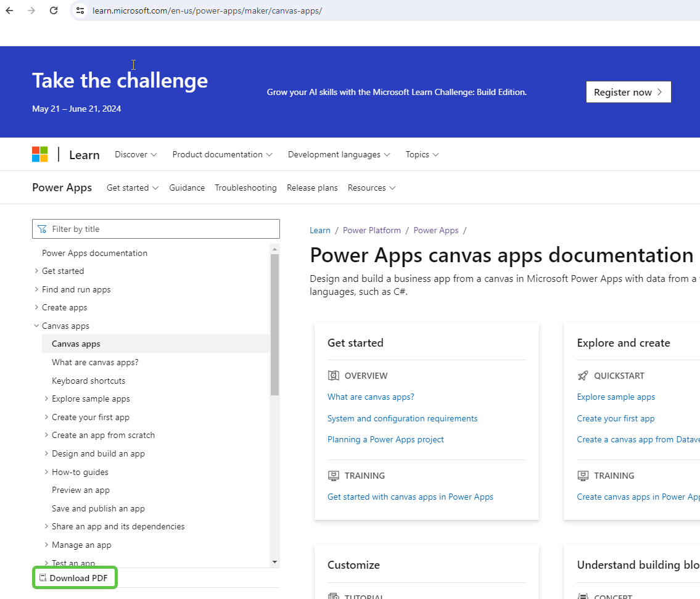
Task: Click the Register now button
Action: coord(628,92)
